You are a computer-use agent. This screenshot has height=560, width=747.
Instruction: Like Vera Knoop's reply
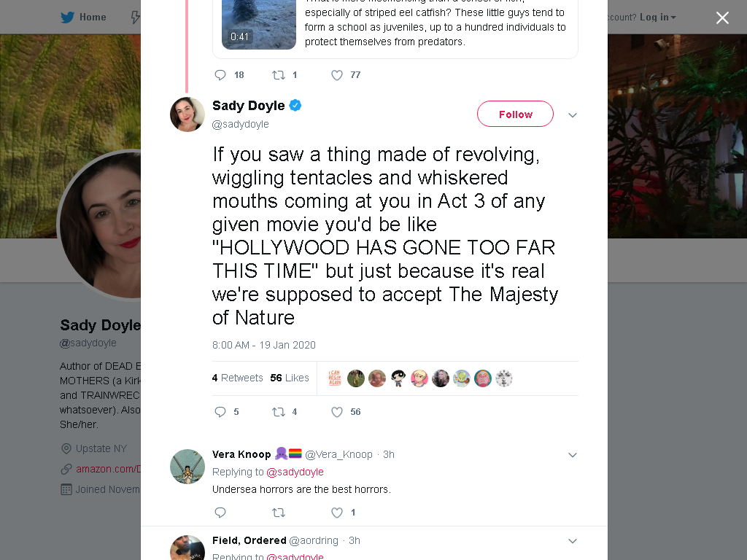click(x=337, y=513)
